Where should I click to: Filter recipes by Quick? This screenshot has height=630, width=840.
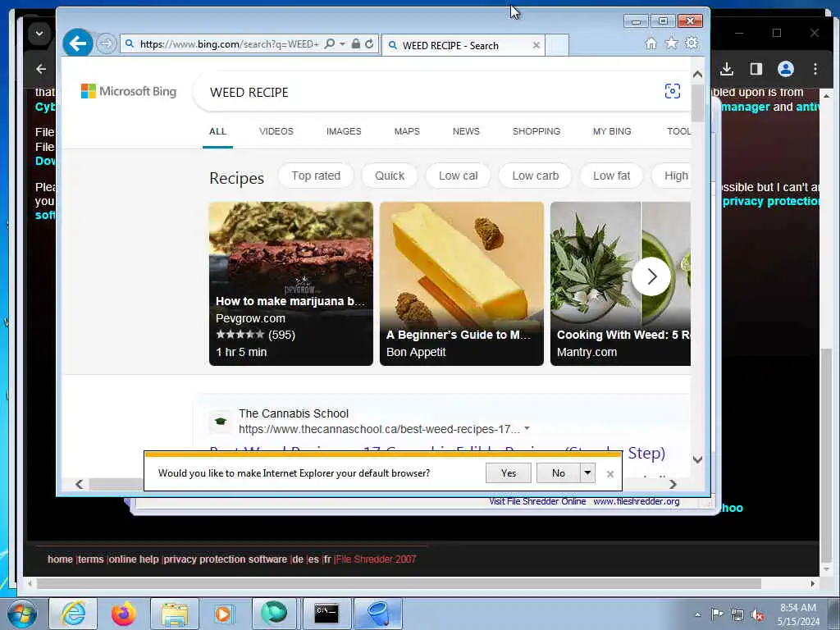point(390,176)
